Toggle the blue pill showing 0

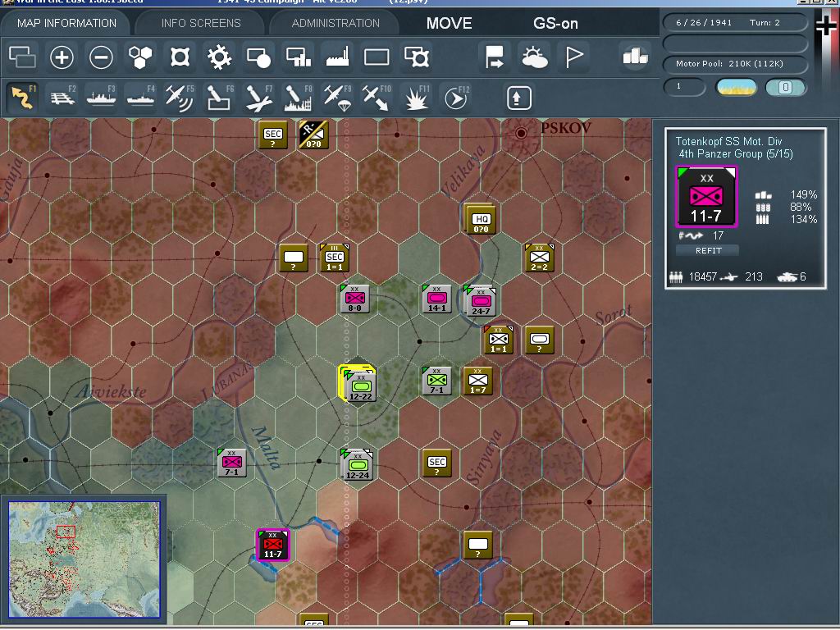click(785, 87)
